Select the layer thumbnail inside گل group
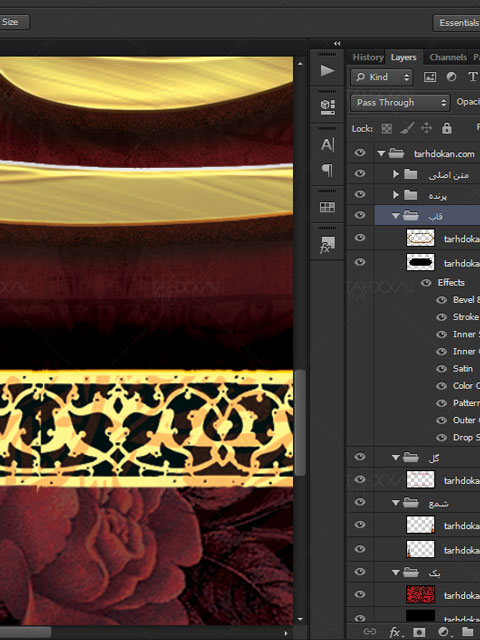 pos(420,480)
